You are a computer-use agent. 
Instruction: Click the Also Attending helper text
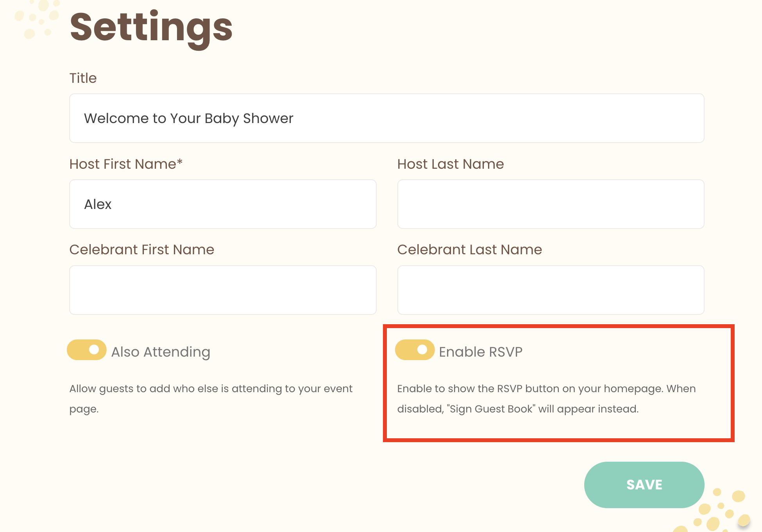(211, 398)
